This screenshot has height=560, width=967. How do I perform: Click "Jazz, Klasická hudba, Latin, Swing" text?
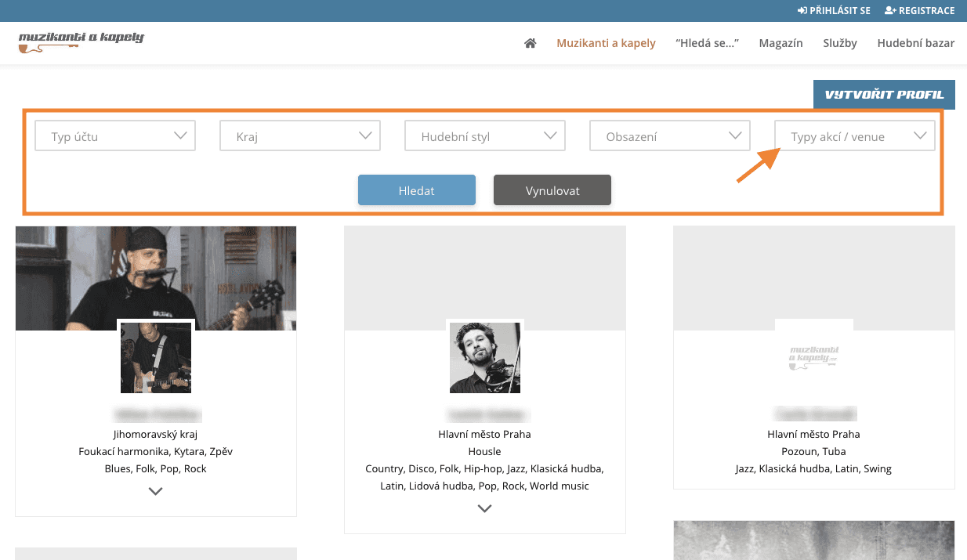click(814, 468)
